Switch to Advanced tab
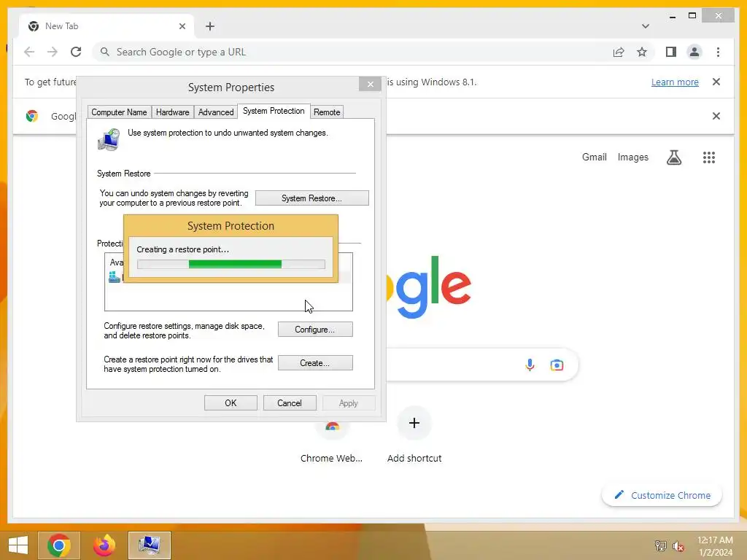 tap(216, 112)
